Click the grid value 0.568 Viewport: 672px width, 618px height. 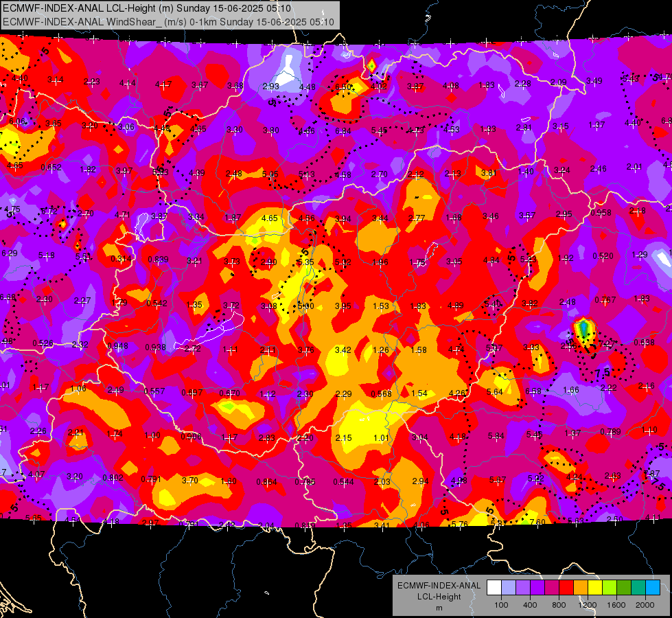(x=381, y=394)
